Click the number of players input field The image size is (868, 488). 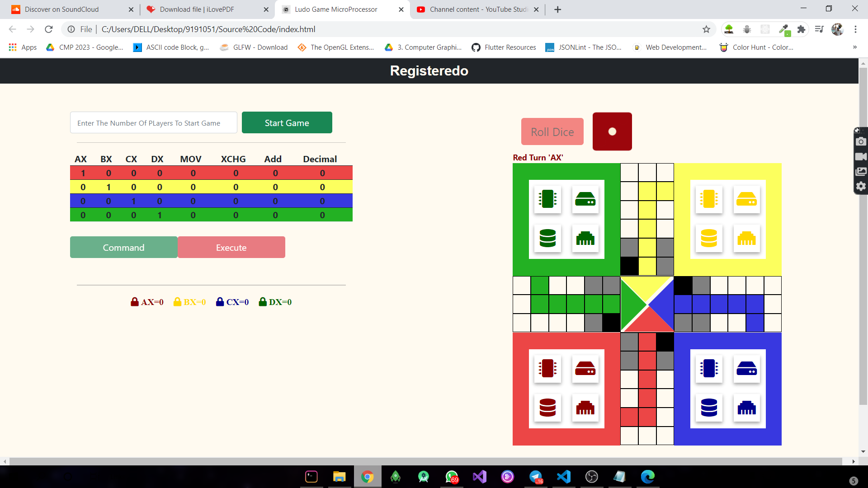coord(154,123)
